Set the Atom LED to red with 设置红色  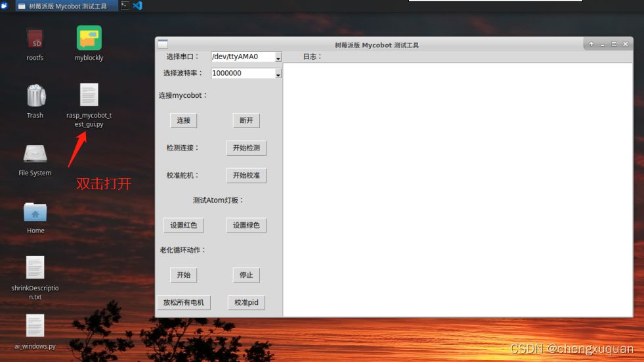pyautogui.click(x=184, y=225)
